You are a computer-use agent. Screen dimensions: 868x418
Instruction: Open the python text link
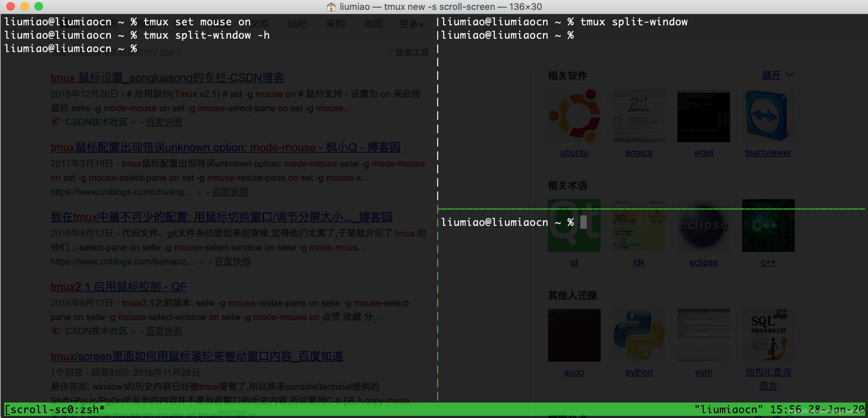(639, 372)
